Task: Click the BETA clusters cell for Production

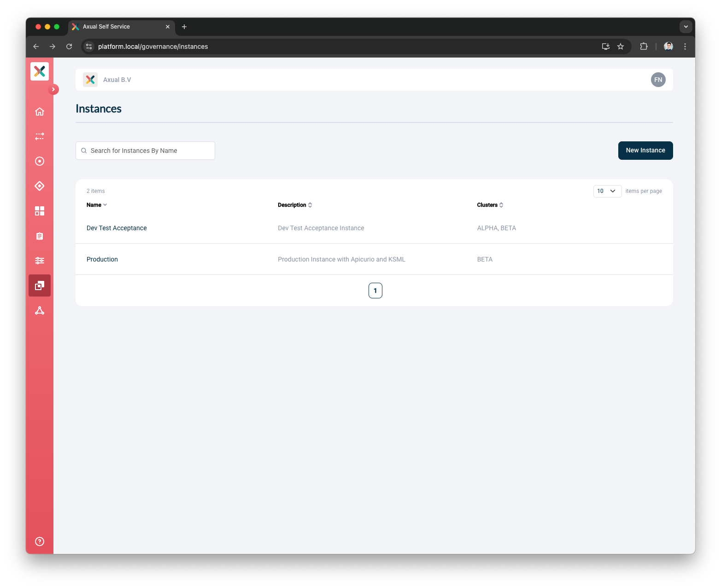Action: (485, 259)
